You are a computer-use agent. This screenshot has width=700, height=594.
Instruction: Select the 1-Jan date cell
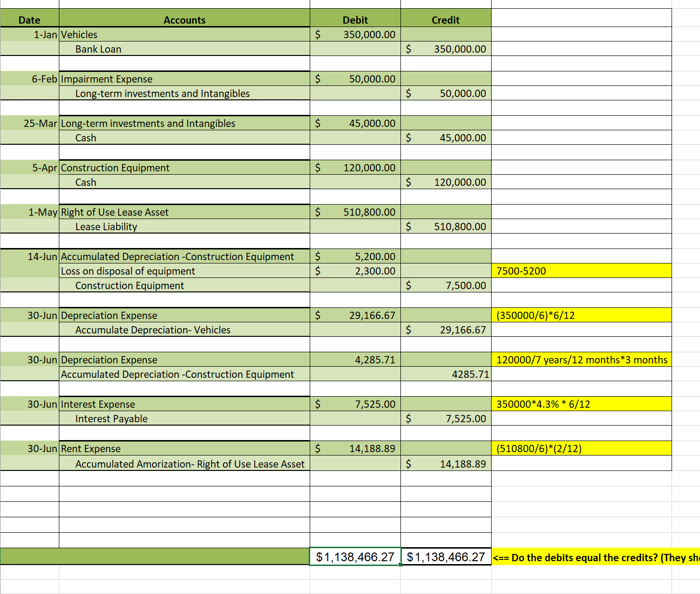coord(29,34)
